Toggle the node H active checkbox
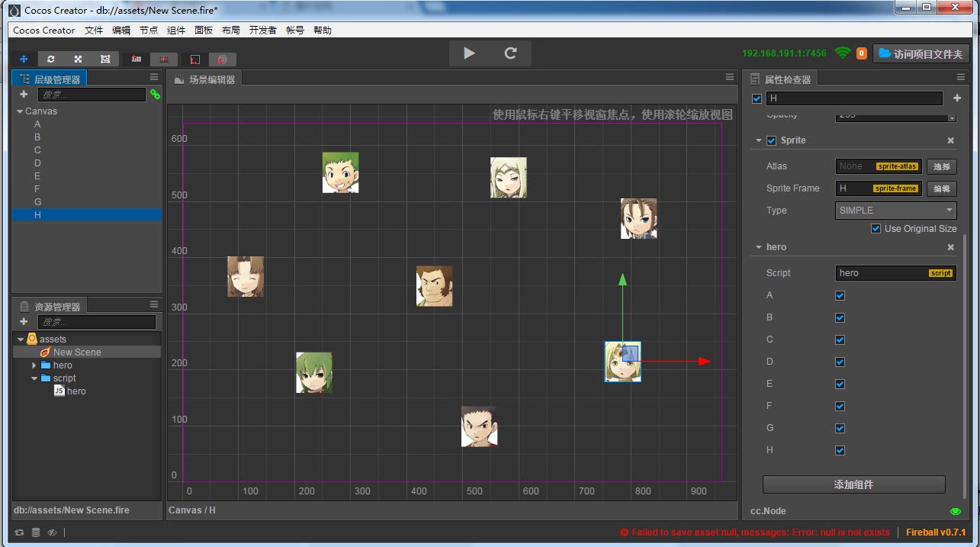 757,98
